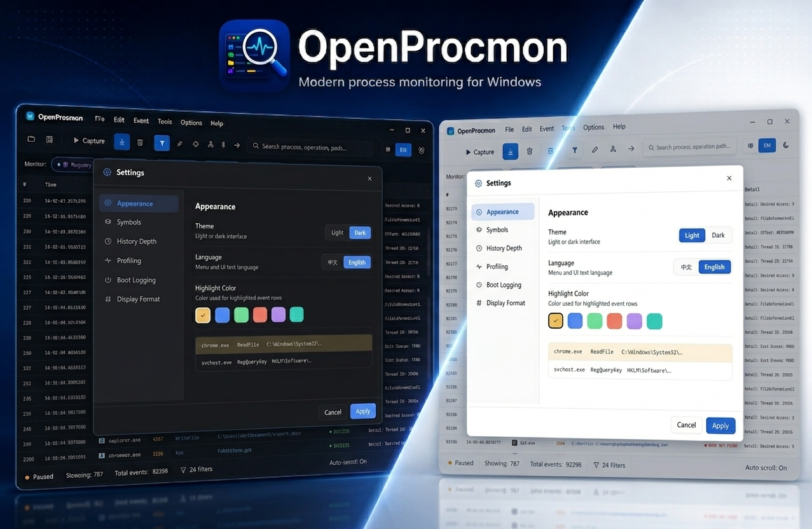
Task: Open the Help menu in dark window
Action: point(217,123)
